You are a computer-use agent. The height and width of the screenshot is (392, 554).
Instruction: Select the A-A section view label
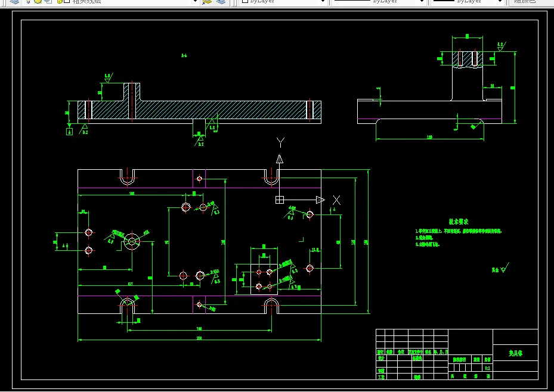pos(184,55)
